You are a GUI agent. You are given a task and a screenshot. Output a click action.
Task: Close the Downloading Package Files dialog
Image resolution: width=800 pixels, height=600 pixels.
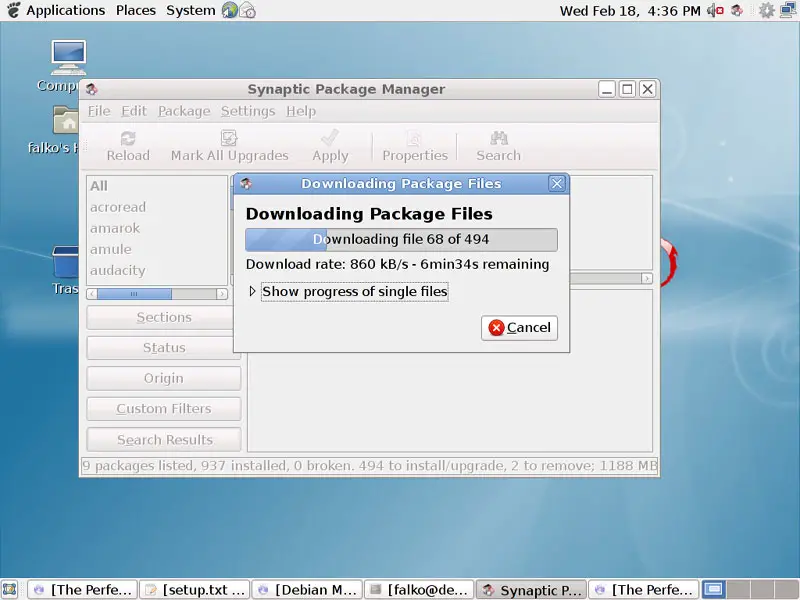(x=557, y=184)
